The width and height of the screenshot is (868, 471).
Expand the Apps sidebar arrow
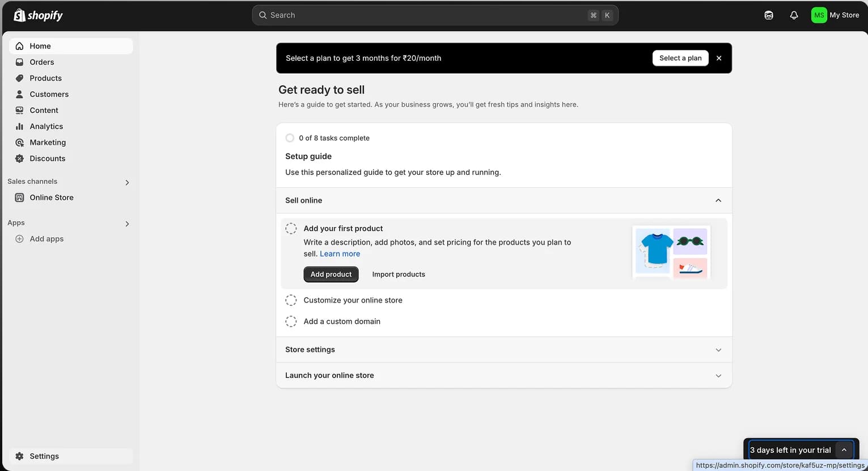(x=127, y=224)
